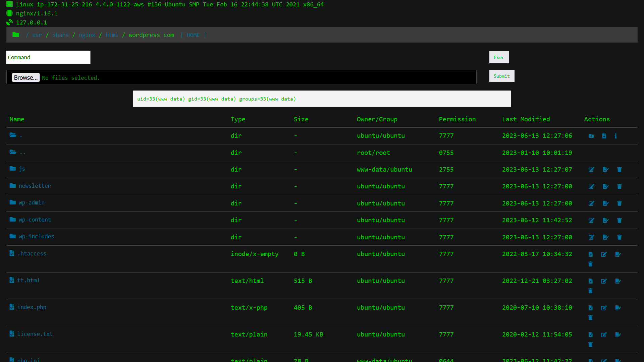644x362 pixels.
Task: Click the file-edit icon for index.php
Action: [x=590, y=308]
